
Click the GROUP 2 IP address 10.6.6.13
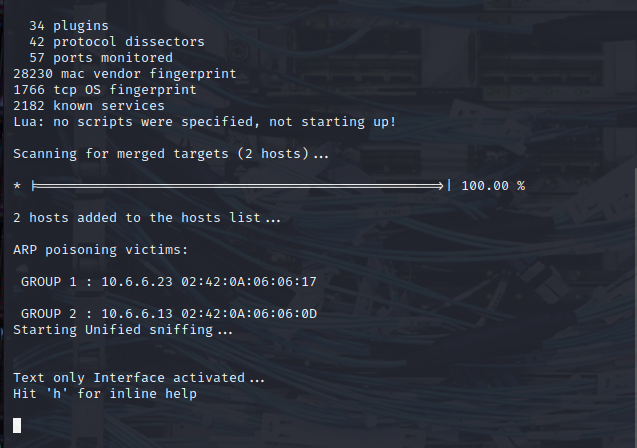(x=137, y=314)
